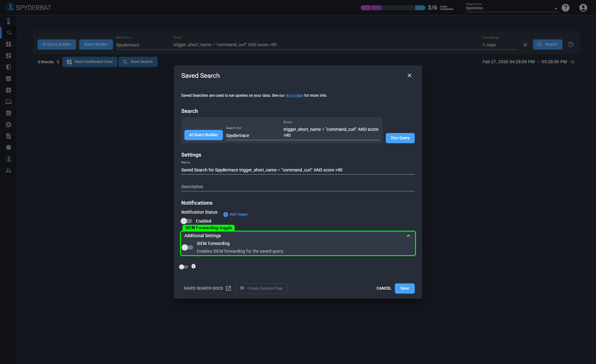Toggle the switch next to bug icon
Viewport: 596px width, 364px height.
(x=183, y=267)
